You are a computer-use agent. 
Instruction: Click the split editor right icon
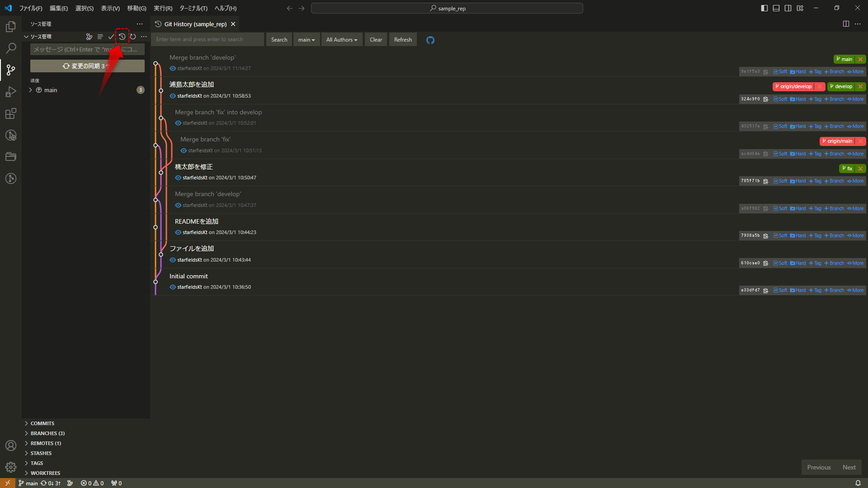tap(846, 24)
